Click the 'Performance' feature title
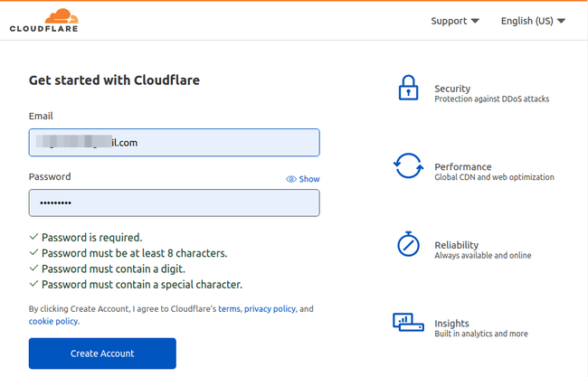 [x=463, y=166]
